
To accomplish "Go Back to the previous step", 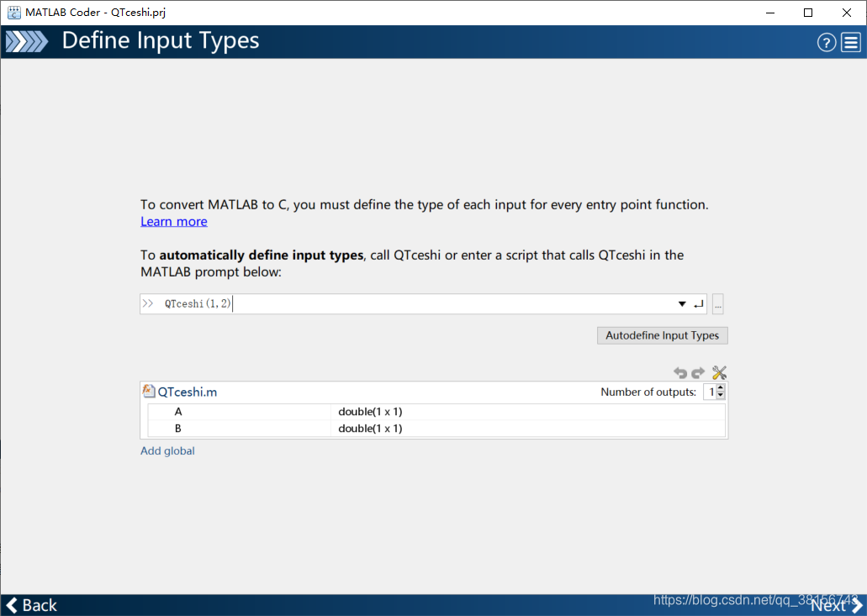I will (31, 606).
